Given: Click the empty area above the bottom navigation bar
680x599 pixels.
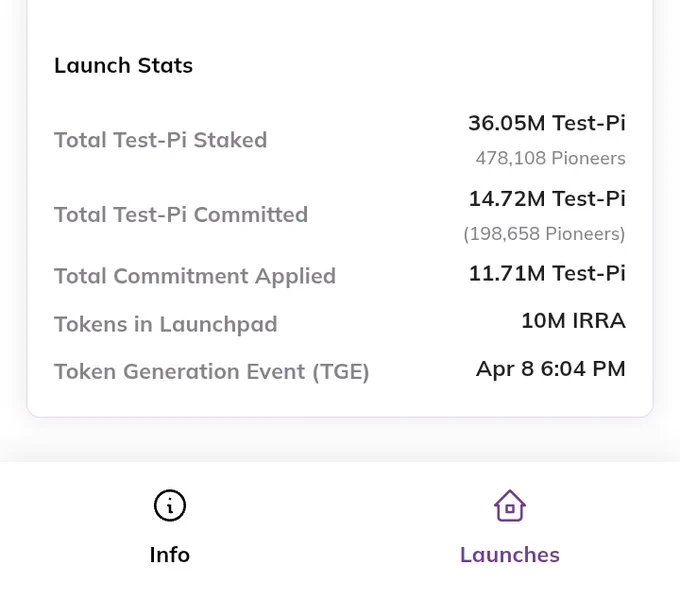Looking at the screenshot, I should 340,440.
